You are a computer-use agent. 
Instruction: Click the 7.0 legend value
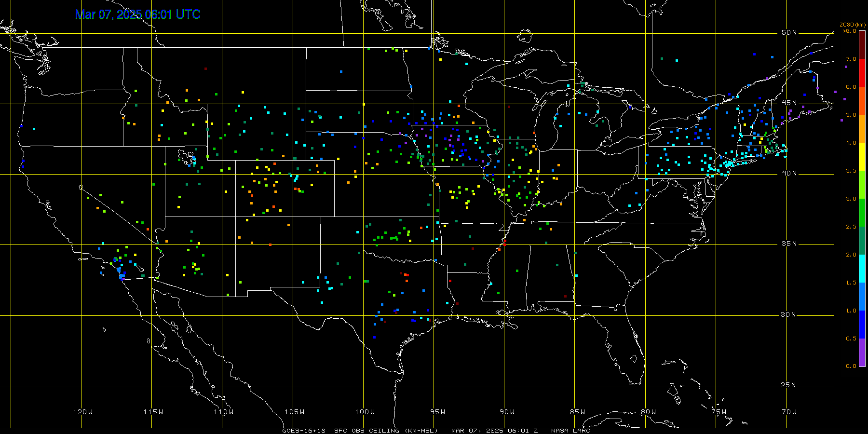(x=851, y=59)
